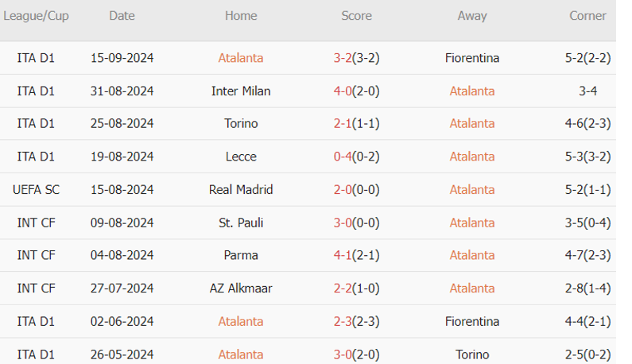
Task: Click the UEFA SC league label
Action: (x=36, y=189)
